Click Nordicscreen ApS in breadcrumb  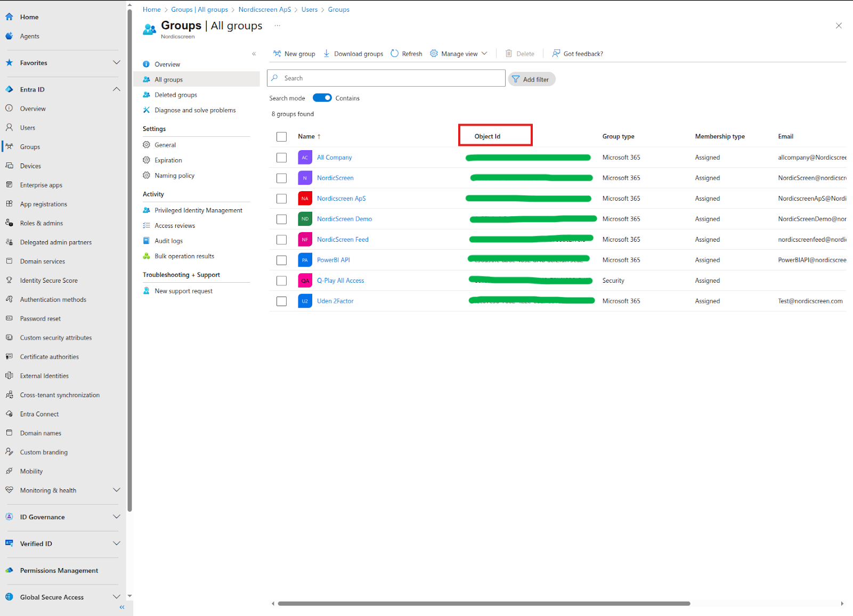(x=265, y=10)
